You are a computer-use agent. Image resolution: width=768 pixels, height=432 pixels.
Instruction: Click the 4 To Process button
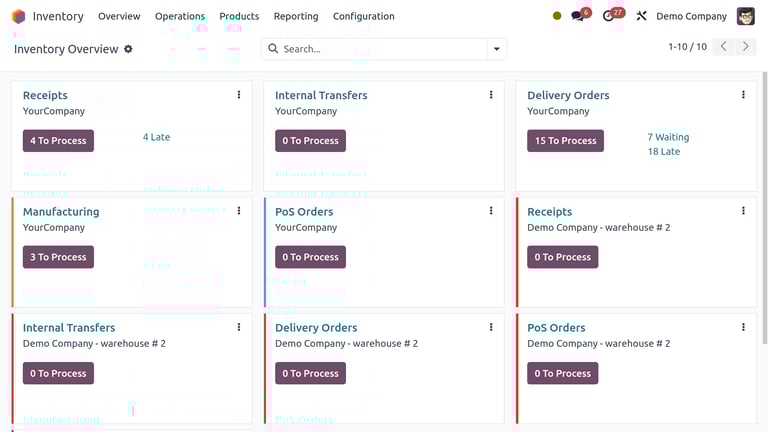click(x=58, y=141)
